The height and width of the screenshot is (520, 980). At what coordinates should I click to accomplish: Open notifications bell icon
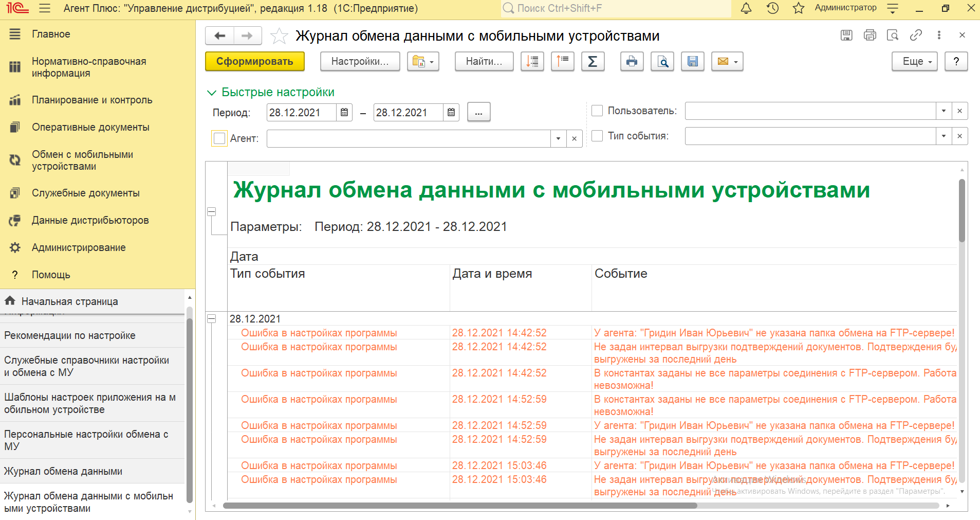pyautogui.click(x=746, y=8)
